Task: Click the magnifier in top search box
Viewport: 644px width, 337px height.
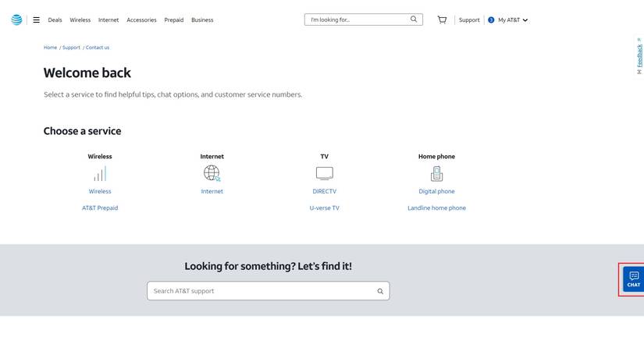Action: point(414,20)
